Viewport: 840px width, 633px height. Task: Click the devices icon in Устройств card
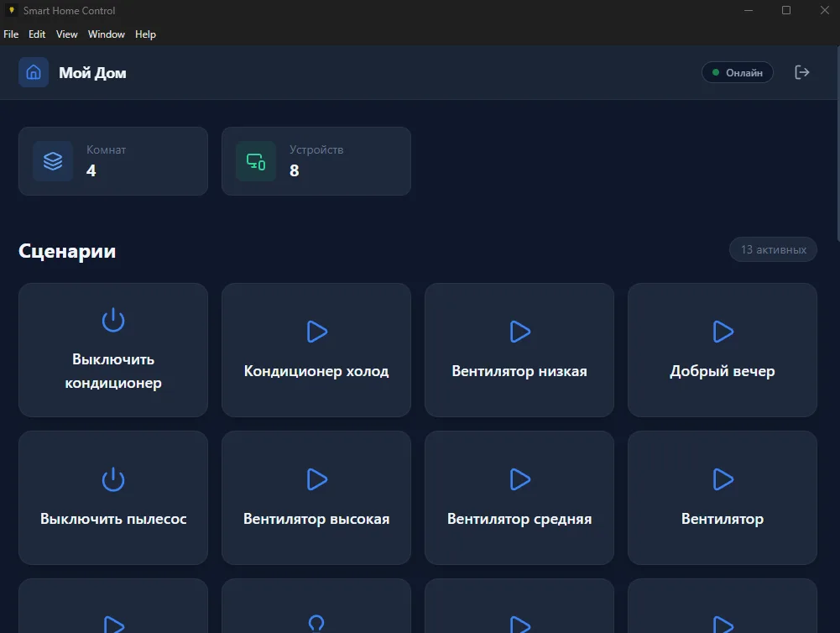click(256, 161)
